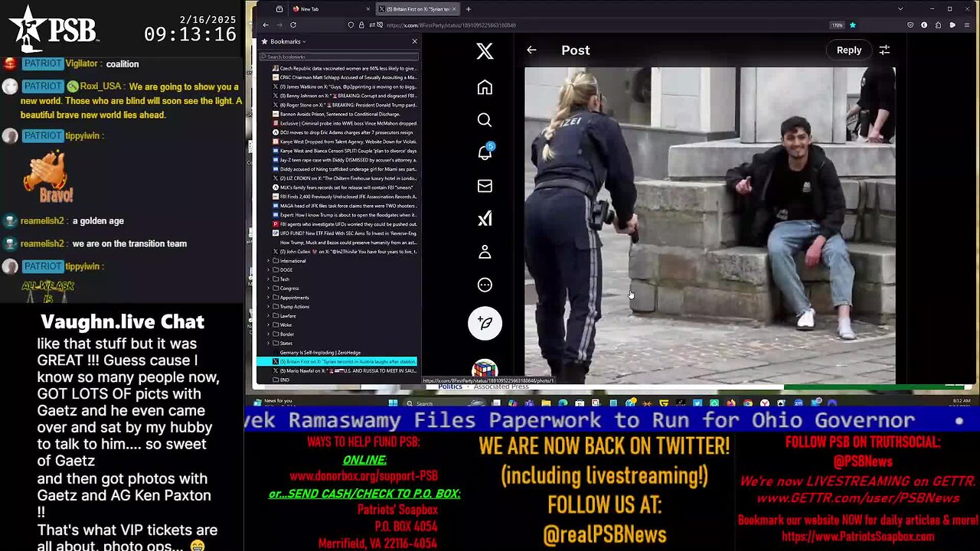The width and height of the screenshot is (980, 551).
Task: Open X search via magnifier icon
Action: click(x=485, y=120)
